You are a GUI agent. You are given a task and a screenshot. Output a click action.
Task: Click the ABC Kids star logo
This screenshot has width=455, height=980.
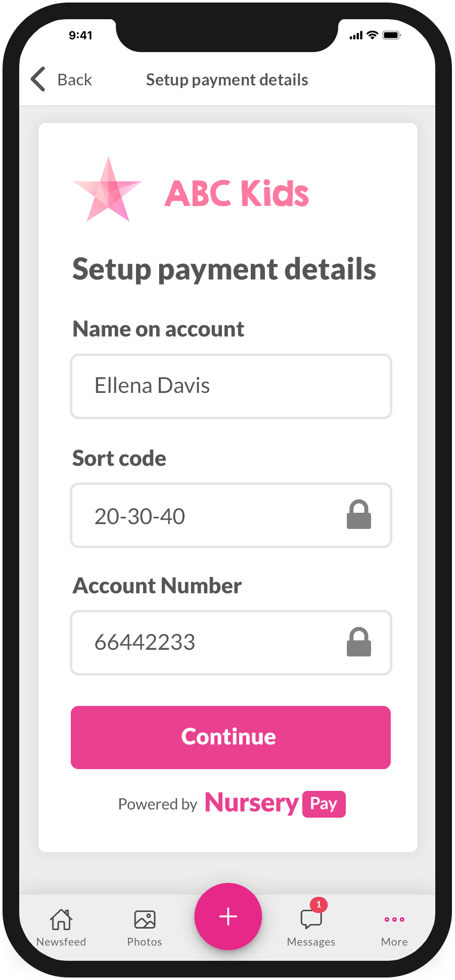point(108,191)
